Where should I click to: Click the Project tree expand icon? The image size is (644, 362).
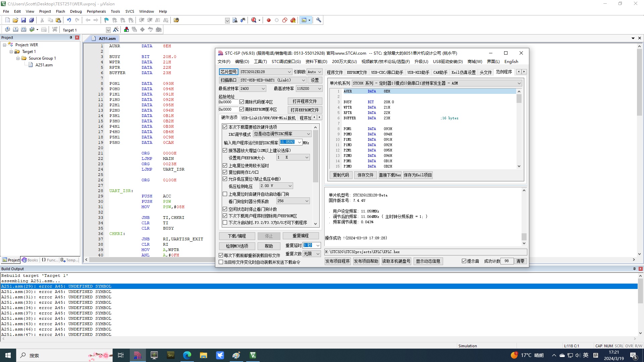pyautogui.click(x=4, y=45)
